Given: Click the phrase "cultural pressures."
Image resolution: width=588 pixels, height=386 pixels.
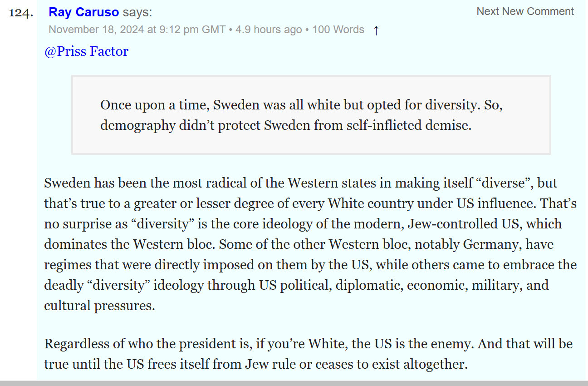Looking at the screenshot, I should [x=99, y=306].
